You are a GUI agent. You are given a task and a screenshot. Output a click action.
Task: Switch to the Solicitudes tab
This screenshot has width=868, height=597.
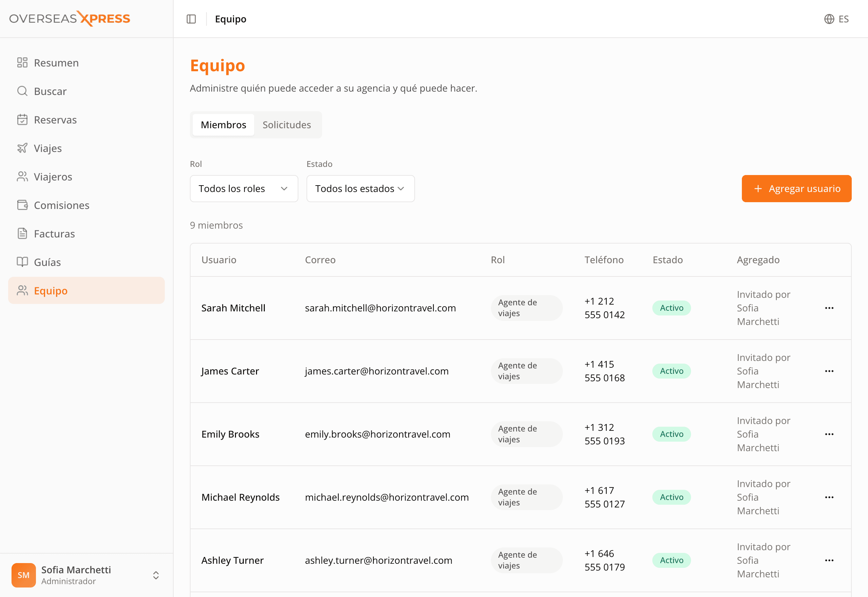[287, 124]
